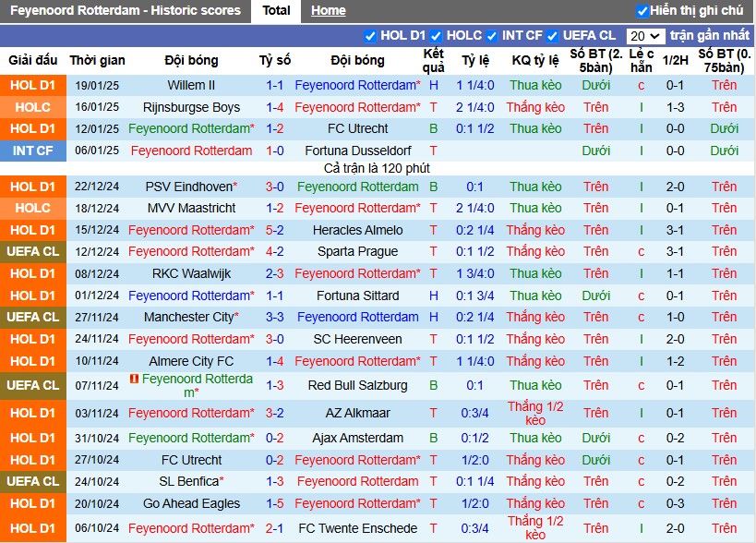
Task: Click the Lẻ chẵn column header
Action: click(642, 60)
